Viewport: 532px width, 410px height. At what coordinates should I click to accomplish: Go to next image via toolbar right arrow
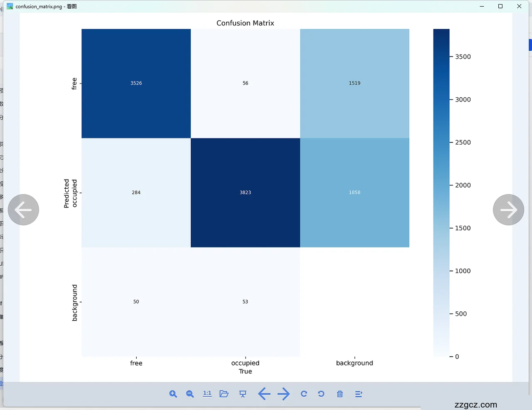tap(283, 394)
